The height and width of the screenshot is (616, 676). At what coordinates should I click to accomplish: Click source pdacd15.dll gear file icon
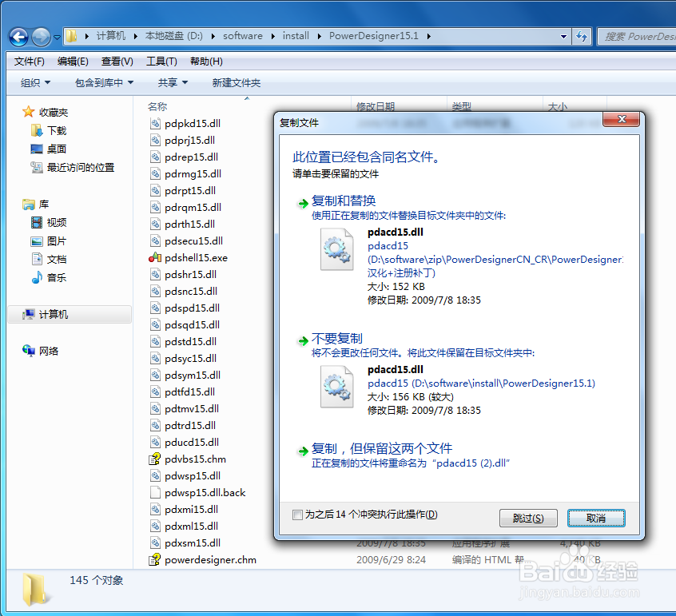[x=336, y=249]
